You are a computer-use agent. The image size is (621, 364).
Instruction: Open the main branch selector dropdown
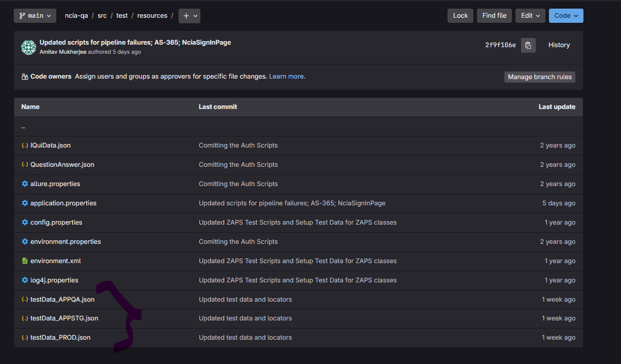click(35, 16)
